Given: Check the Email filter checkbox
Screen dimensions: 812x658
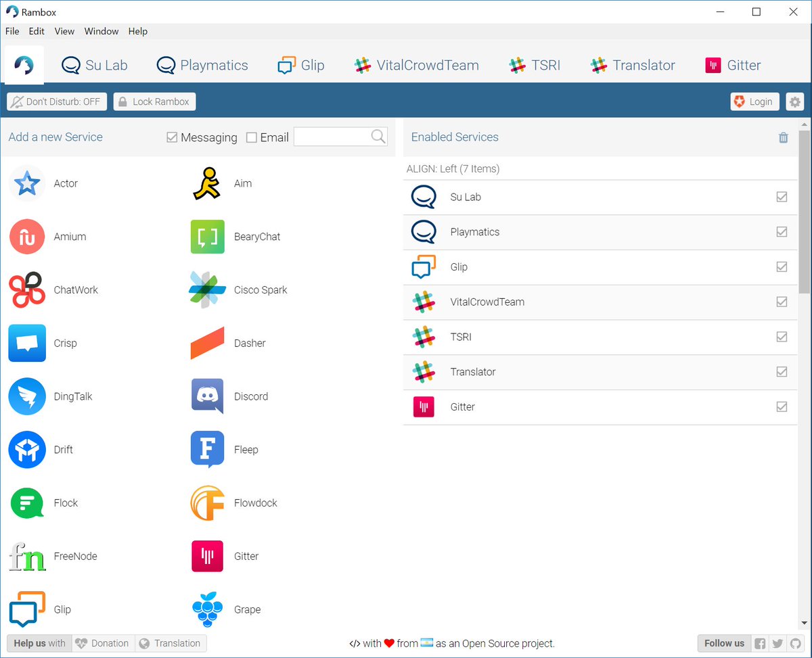Looking at the screenshot, I should [x=252, y=137].
